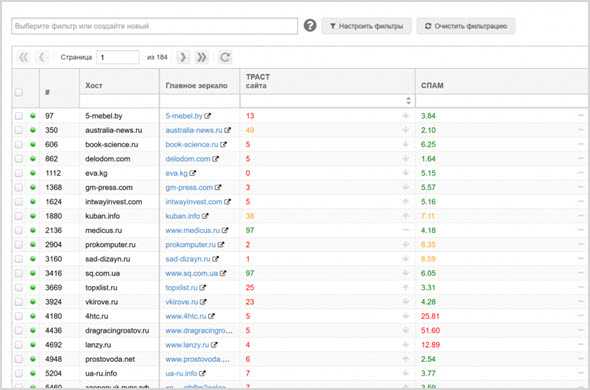Open the australia-news.ru mirror link

tap(194, 130)
